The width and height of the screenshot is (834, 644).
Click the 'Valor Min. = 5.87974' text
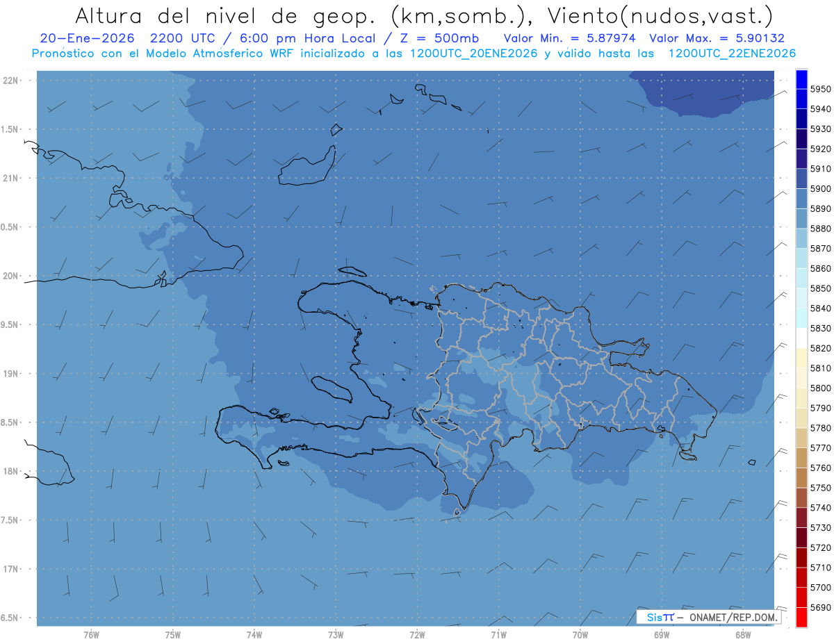pyautogui.click(x=569, y=38)
